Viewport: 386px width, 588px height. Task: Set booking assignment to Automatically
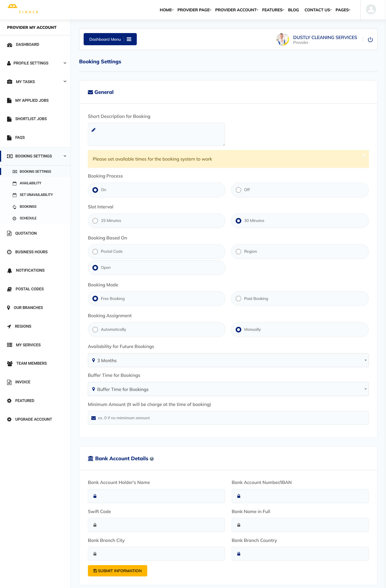coord(95,330)
